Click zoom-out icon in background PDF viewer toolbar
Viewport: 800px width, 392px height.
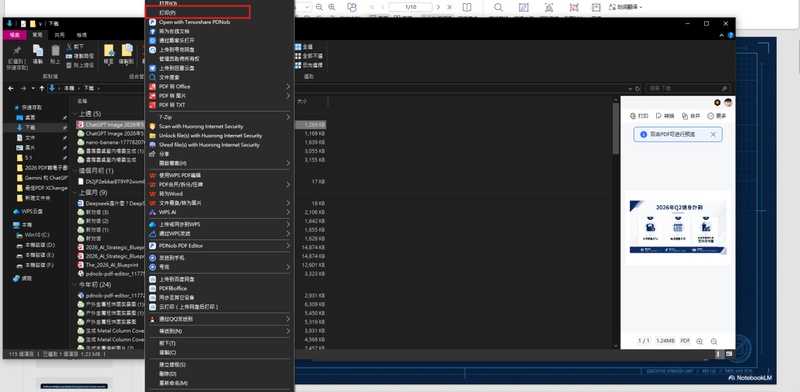point(319,7)
